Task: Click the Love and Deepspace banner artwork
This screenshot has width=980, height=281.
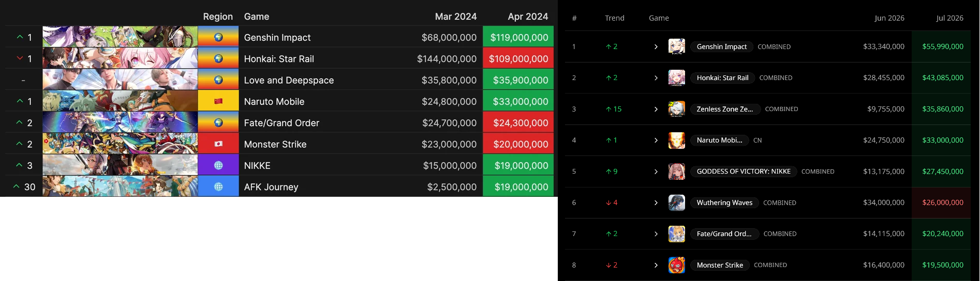Action: coord(120,80)
